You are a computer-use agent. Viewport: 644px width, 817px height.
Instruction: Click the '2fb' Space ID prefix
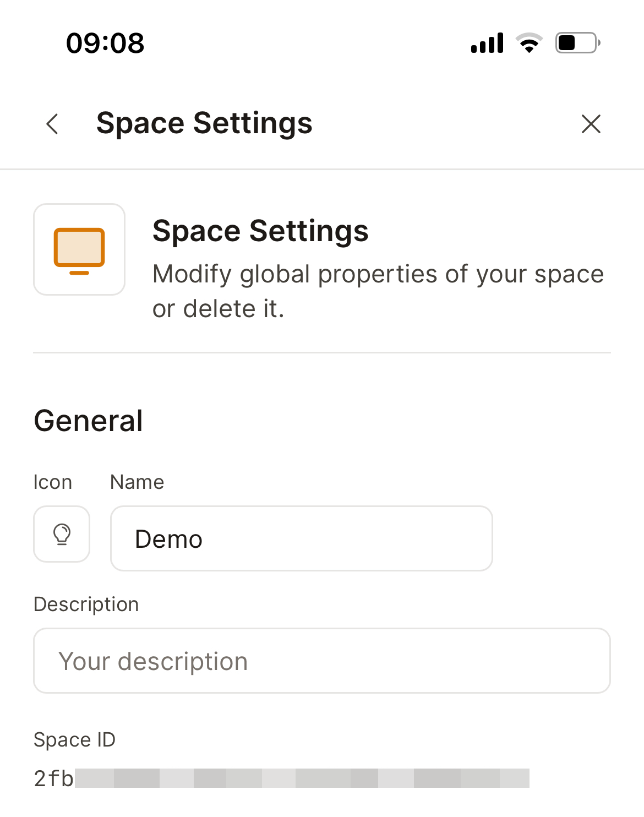point(53,778)
